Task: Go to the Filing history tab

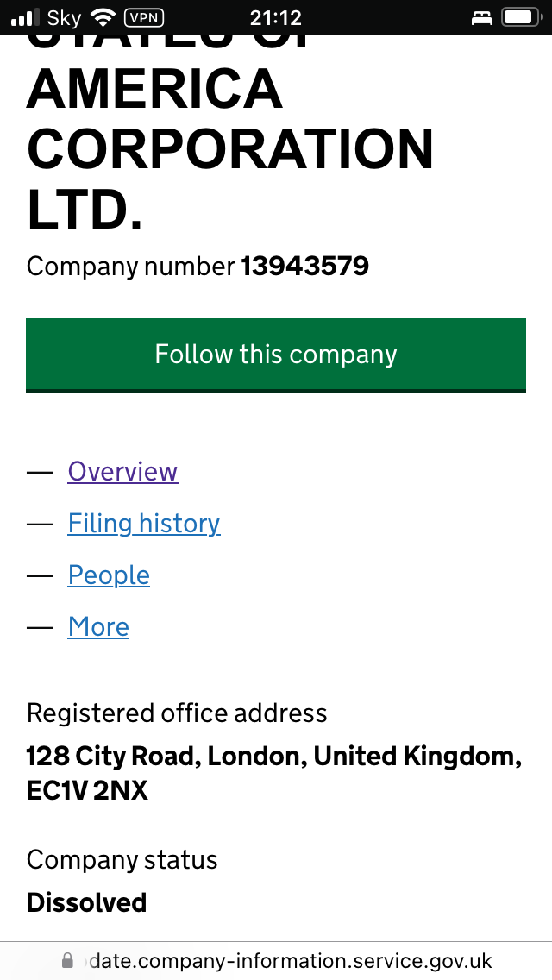Action: point(144,524)
